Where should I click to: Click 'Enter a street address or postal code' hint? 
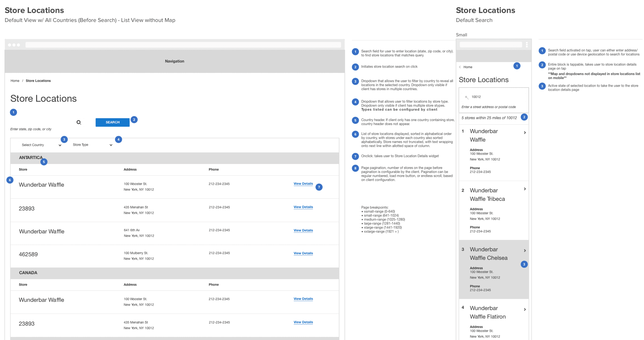point(488,107)
